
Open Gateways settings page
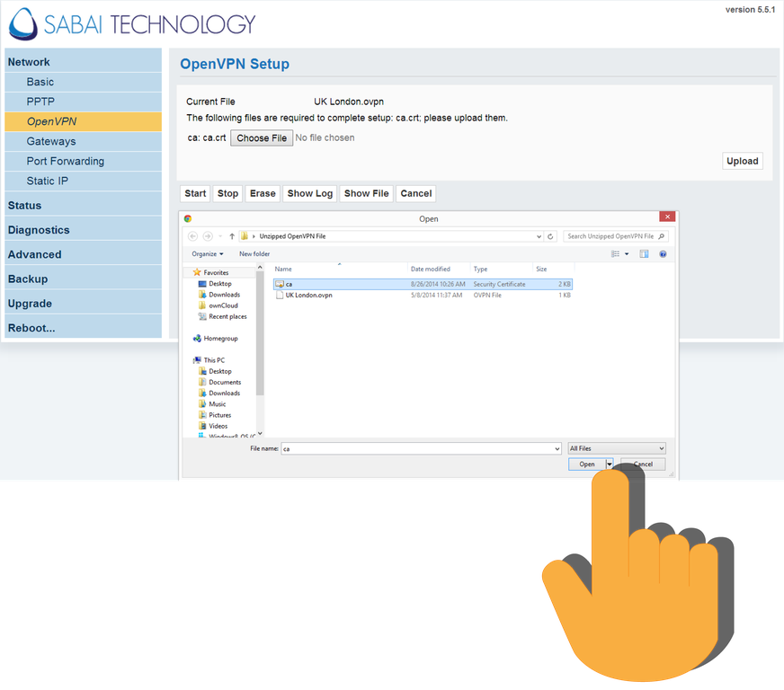pyautogui.click(x=83, y=141)
